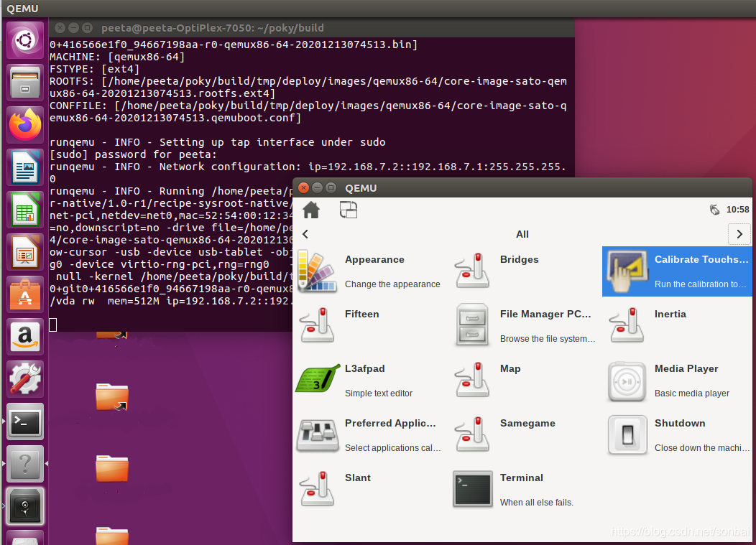Open Amazon from the dock
756x545 pixels.
(25, 337)
